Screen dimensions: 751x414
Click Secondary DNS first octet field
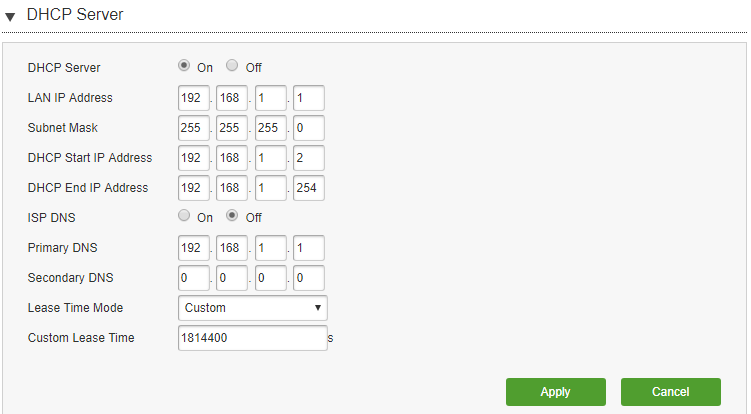click(x=194, y=278)
